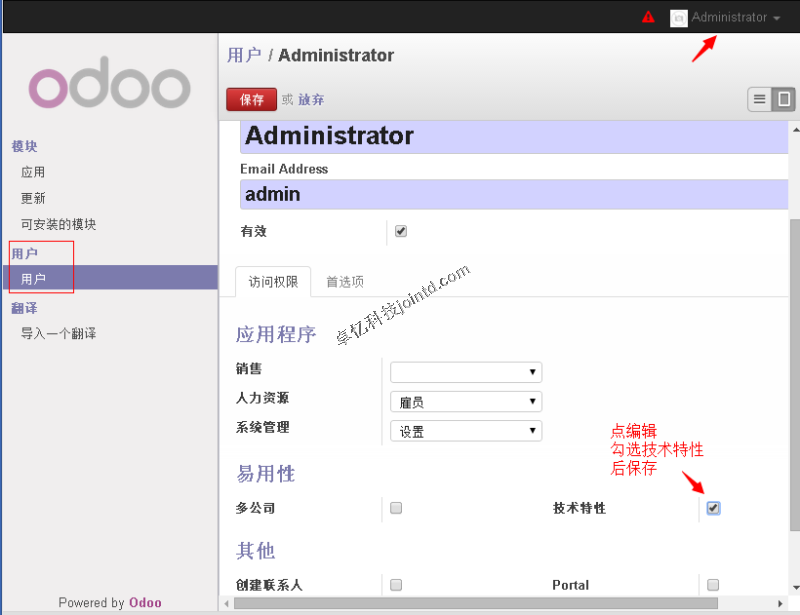Image resolution: width=800 pixels, height=615 pixels.
Task: Uncheck the 技术特性 checkbox
Action: coord(713,508)
